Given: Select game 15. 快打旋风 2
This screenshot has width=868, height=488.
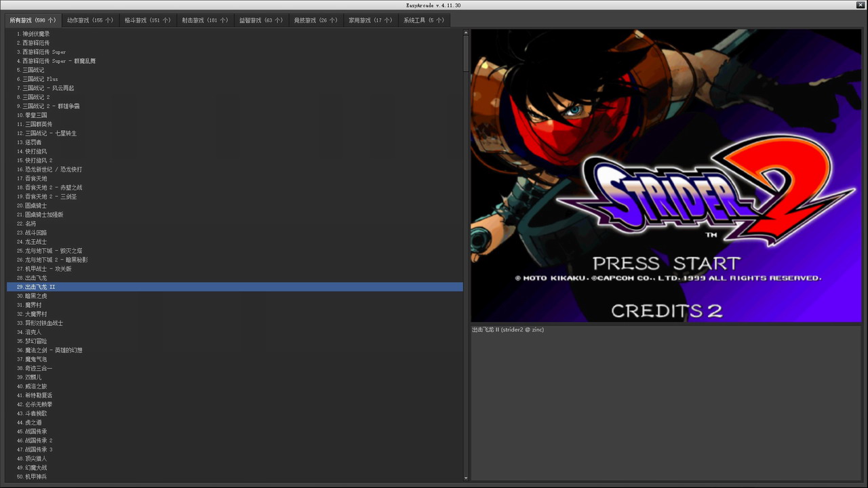Looking at the screenshot, I should tap(235, 160).
